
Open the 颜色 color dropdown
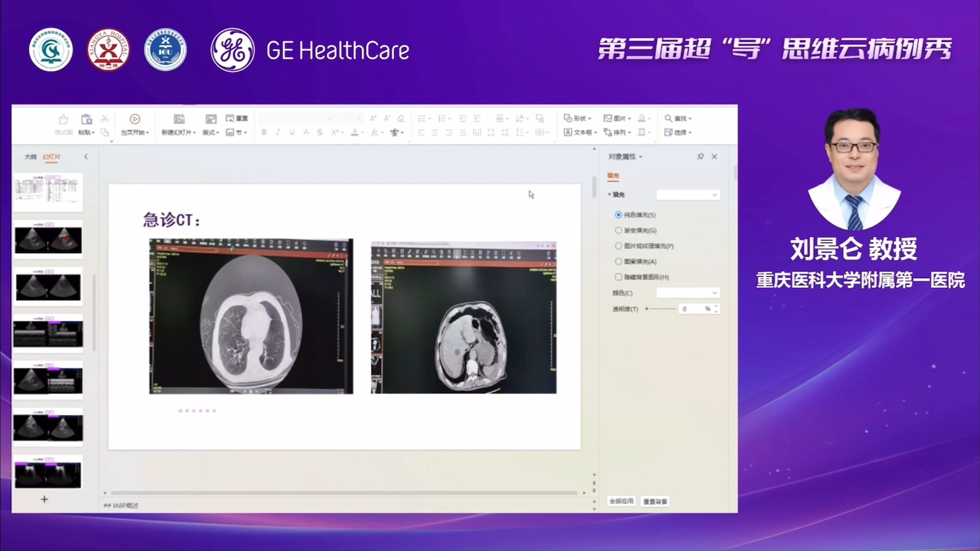pyautogui.click(x=688, y=293)
